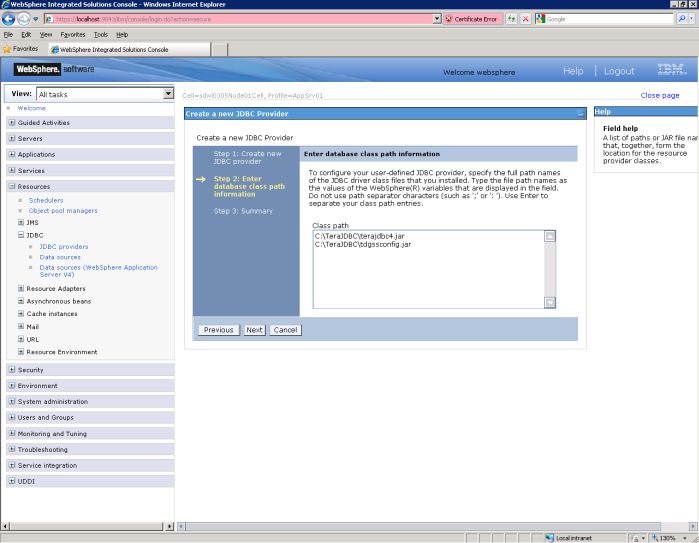Click the Next button

254,330
